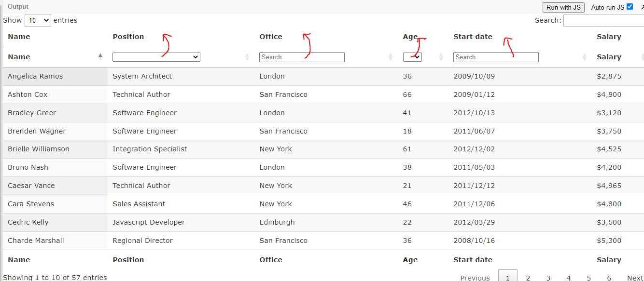Click the sort icon beside Start date search box
The width and height of the screenshot is (644, 281).
(x=584, y=56)
